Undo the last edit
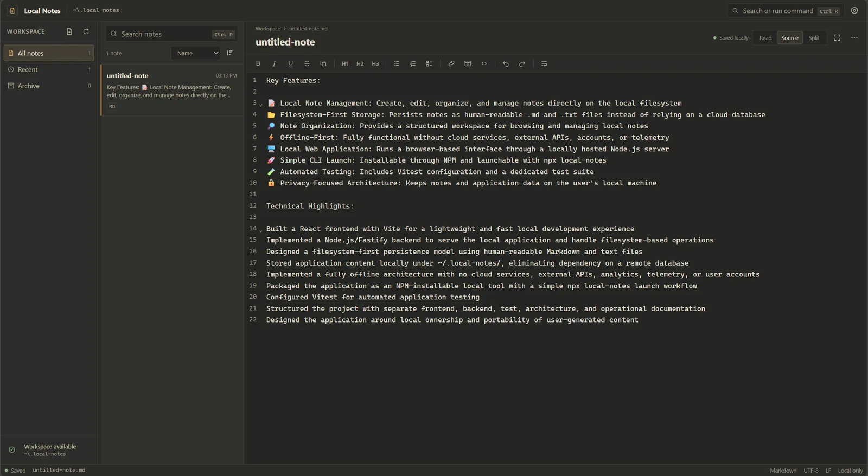Viewport: 868px width, 476px height. pos(506,63)
